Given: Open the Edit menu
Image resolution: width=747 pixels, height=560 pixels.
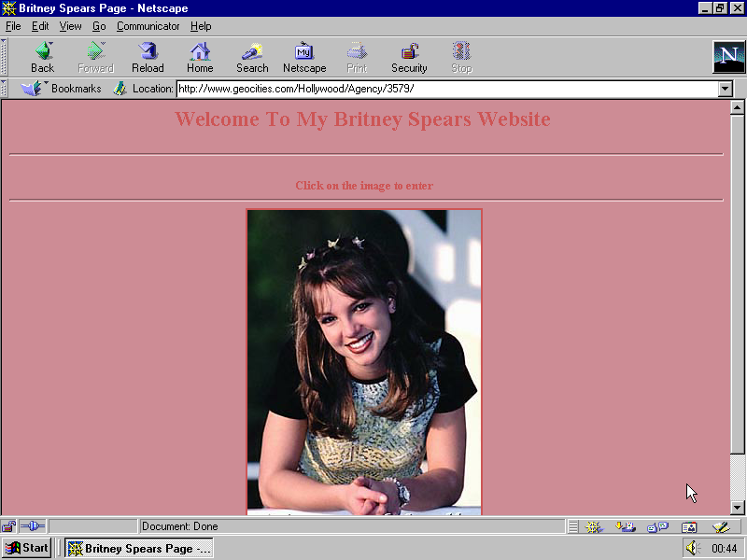Looking at the screenshot, I should (x=40, y=26).
